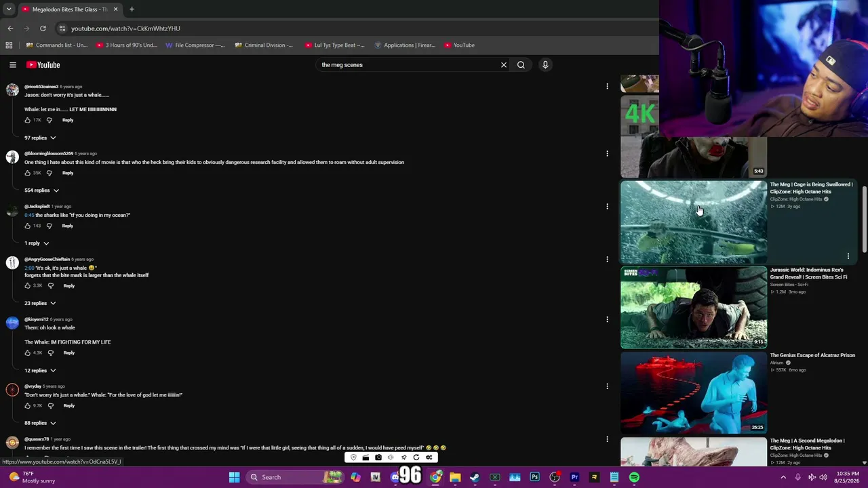This screenshot has width=868, height=488.
Task: Dislike the comment by @Jackspladt
Action: click(x=50, y=226)
